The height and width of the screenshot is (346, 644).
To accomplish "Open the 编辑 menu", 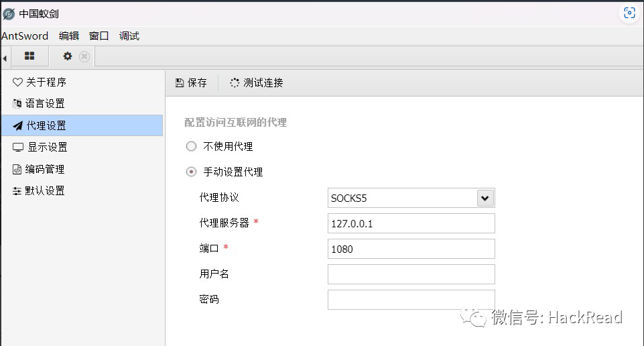I will coord(68,36).
